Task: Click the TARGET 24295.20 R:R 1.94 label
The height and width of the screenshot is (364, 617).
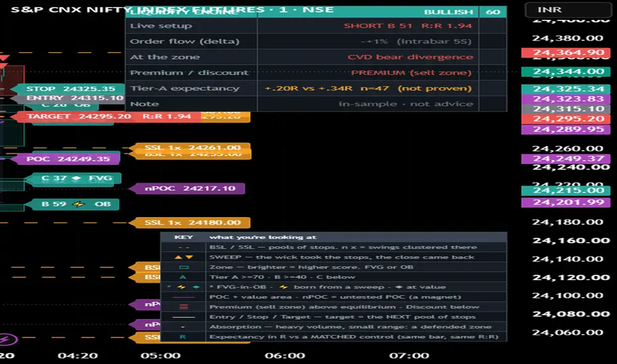Action: click(x=106, y=116)
